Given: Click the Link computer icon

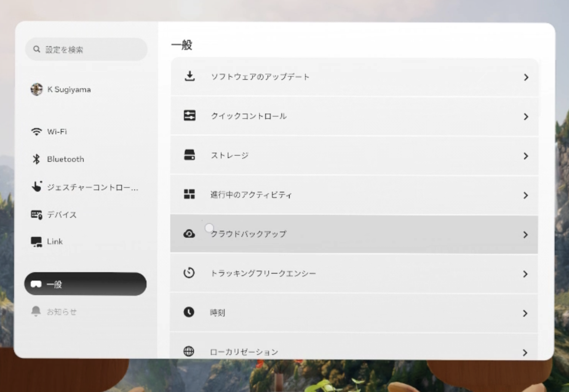Looking at the screenshot, I should (36, 242).
